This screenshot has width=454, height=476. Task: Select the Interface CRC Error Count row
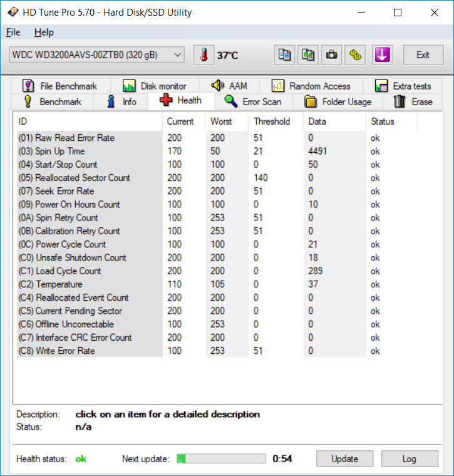[217, 338]
